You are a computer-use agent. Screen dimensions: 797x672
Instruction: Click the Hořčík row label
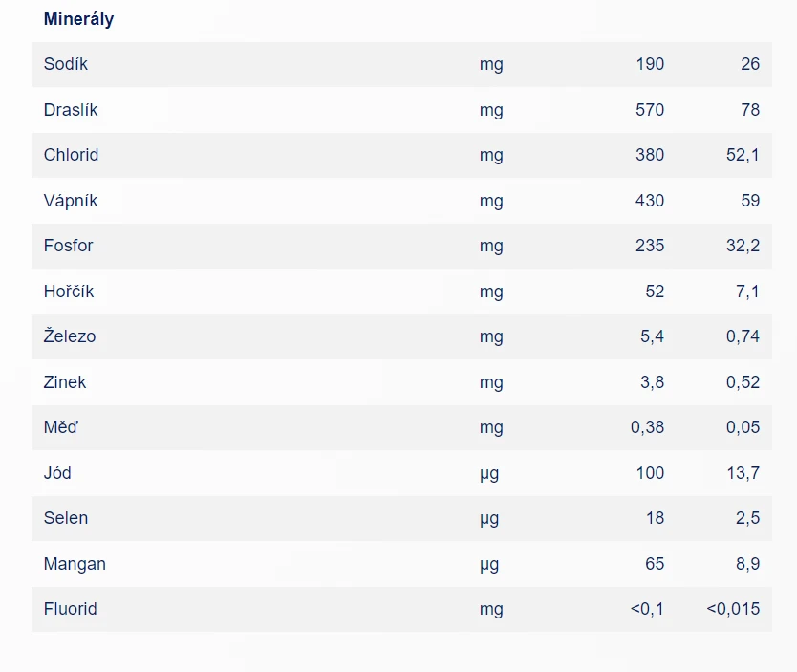point(69,292)
